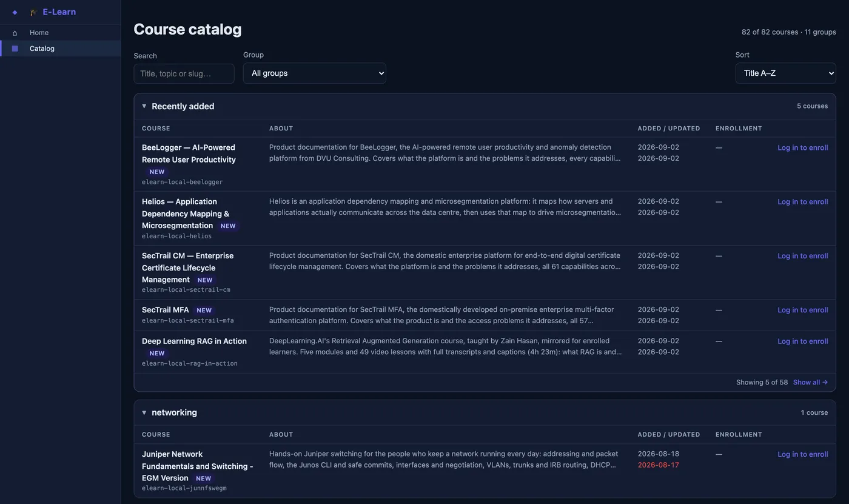Select Catalog in the sidebar
This screenshot has width=849, height=504.
coord(61,49)
